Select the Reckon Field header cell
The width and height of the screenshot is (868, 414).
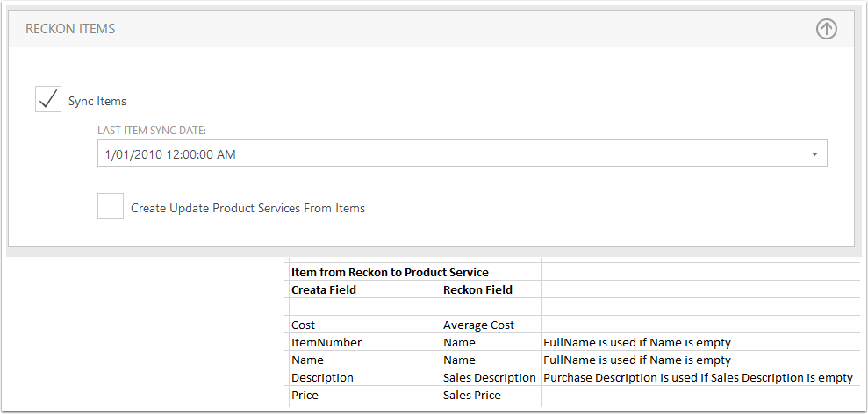tap(491, 289)
